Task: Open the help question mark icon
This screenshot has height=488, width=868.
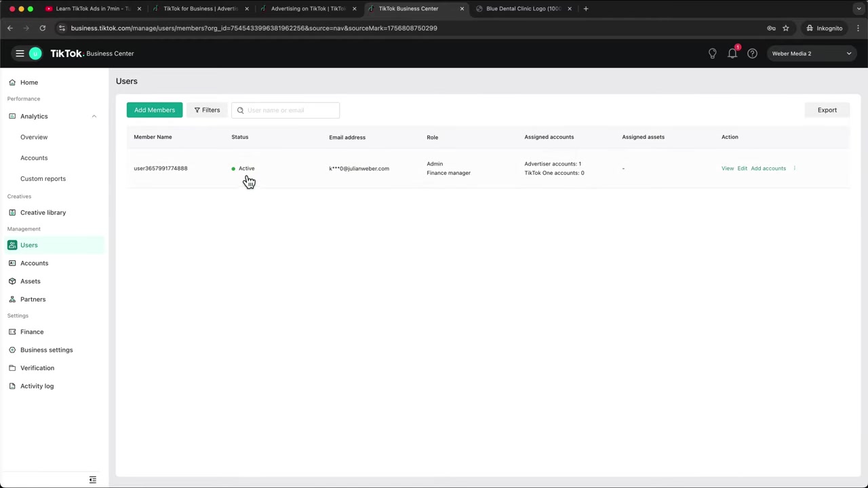Action: click(x=752, y=54)
